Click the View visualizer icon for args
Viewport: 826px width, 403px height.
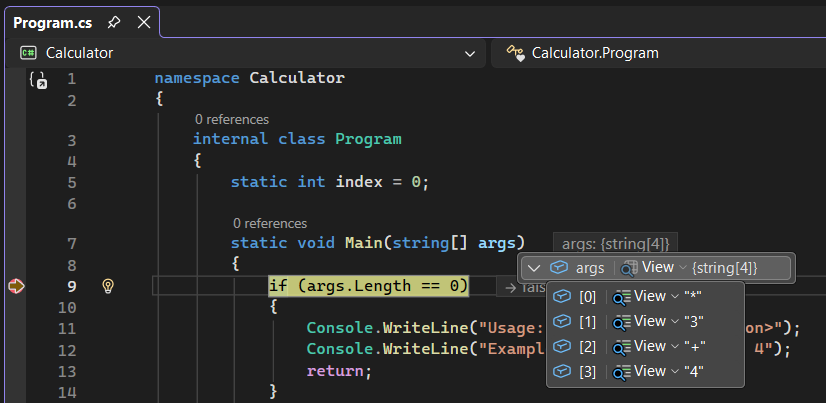[630, 268]
